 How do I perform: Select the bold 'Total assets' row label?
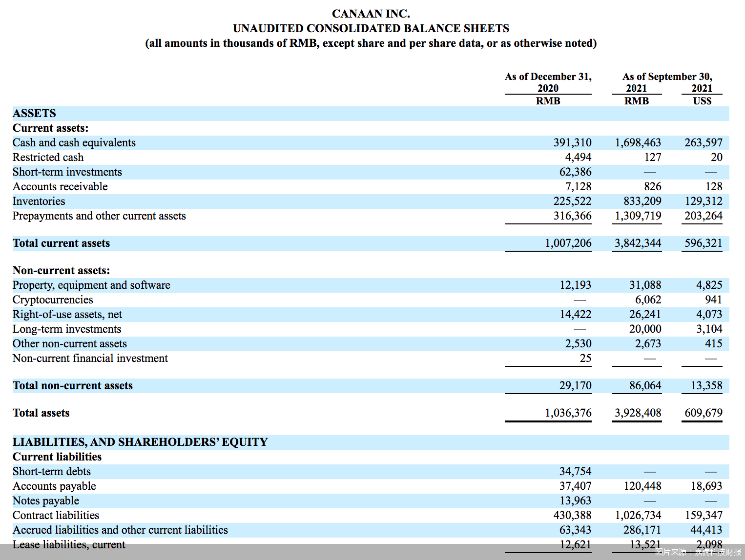[x=41, y=413]
